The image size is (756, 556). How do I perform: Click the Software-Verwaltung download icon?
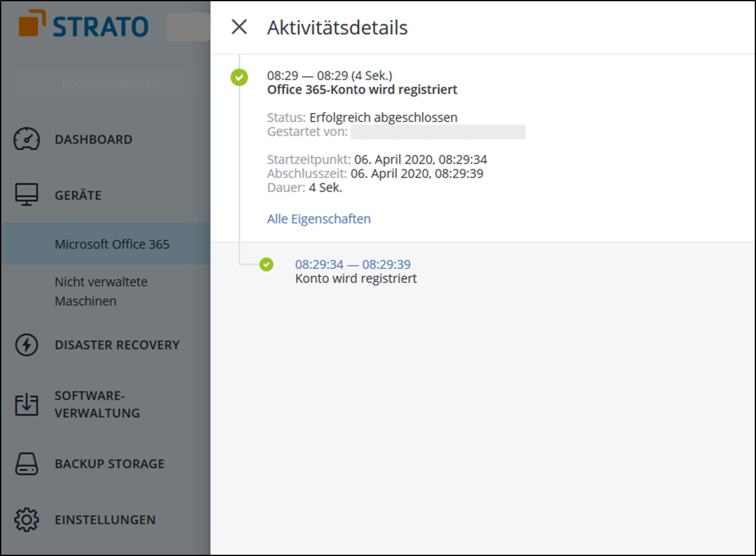point(25,404)
